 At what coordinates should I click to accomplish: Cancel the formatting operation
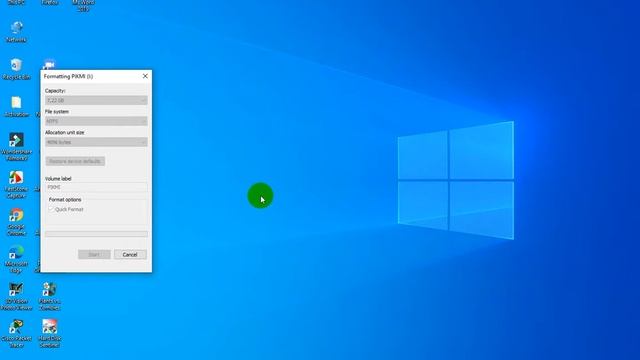(130, 254)
